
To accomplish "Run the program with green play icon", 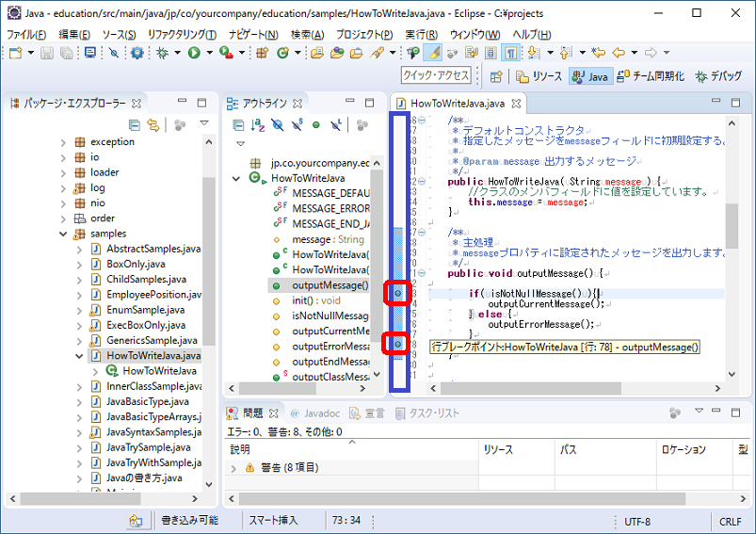I will click(x=194, y=53).
